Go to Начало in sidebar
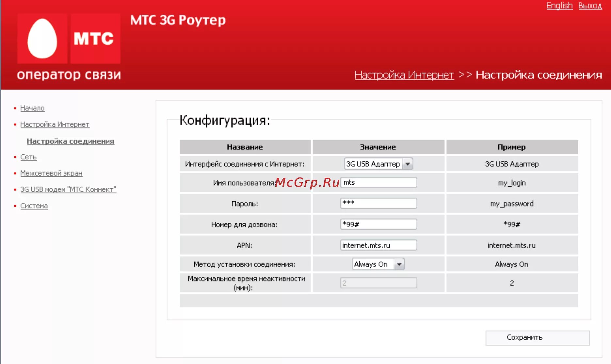Viewport: 611px width, 364px height. (32, 108)
